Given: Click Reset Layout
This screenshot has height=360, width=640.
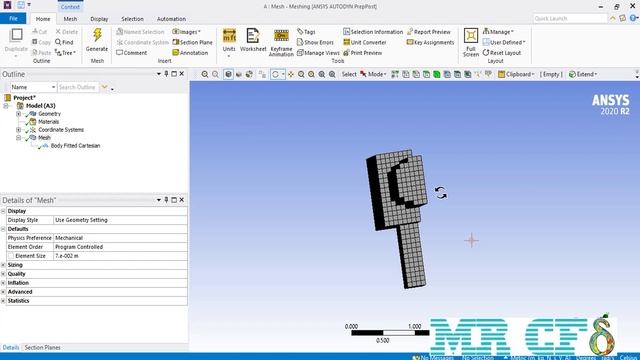Looking at the screenshot, I should [502, 53].
